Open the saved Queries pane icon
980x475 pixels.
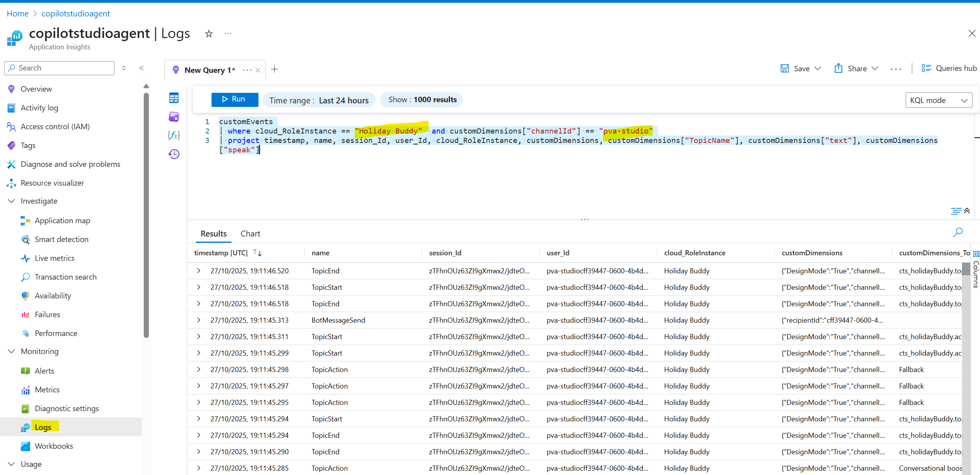[x=174, y=117]
